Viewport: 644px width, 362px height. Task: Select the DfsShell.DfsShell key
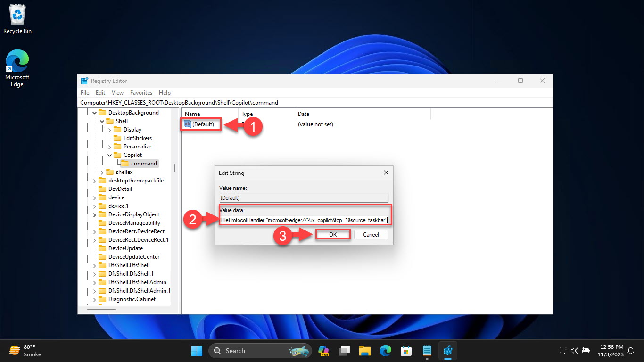tap(129, 265)
